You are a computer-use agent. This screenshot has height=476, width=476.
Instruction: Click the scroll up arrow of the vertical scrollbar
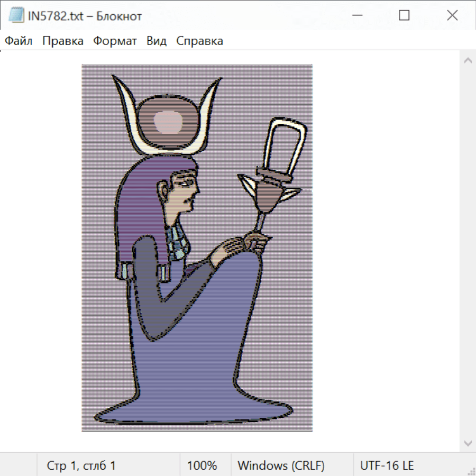tap(468, 61)
